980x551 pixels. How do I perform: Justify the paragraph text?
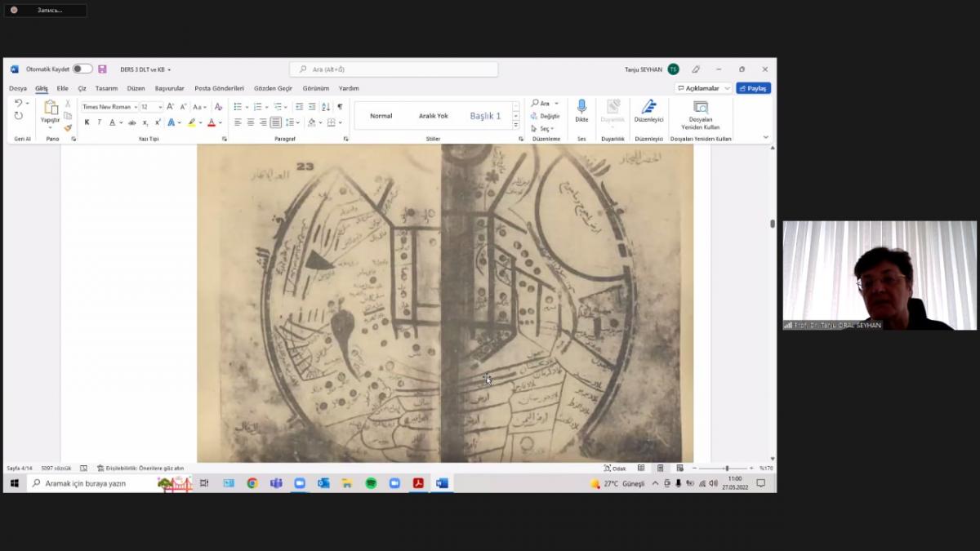point(276,122)
